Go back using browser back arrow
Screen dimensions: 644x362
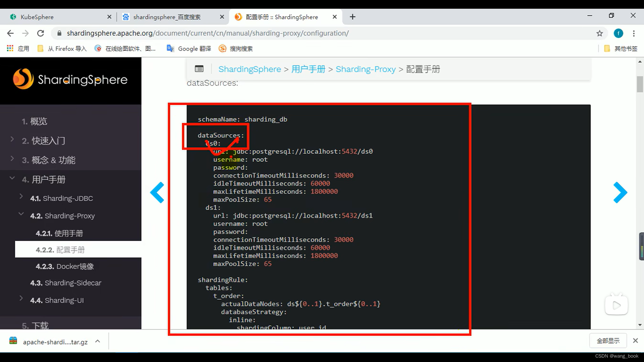10,33
